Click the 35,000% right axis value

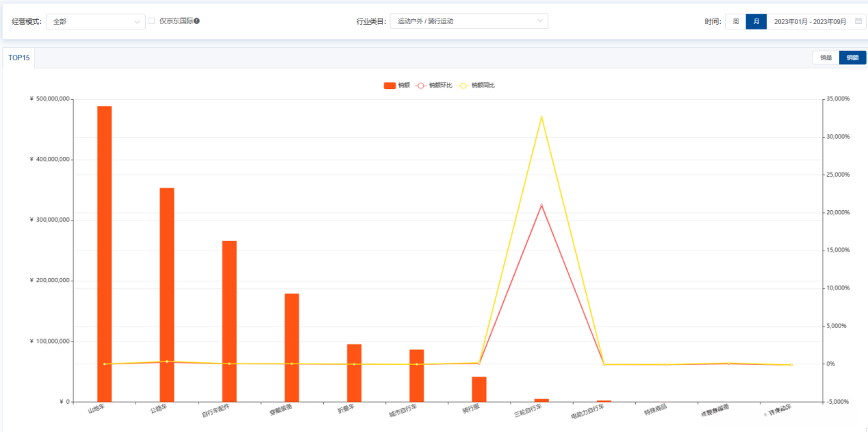[838, 99]
